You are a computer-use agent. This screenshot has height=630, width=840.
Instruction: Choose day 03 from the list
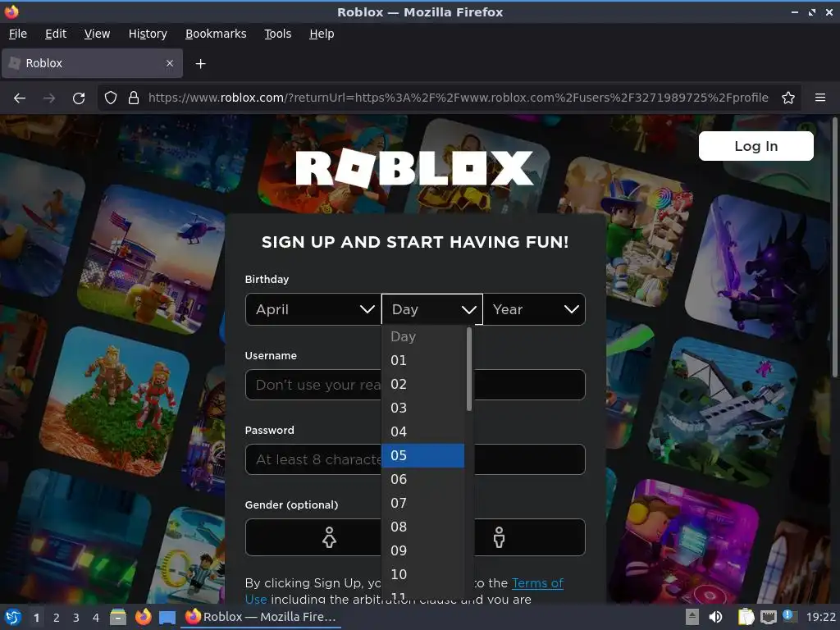(x=422, y=408)
